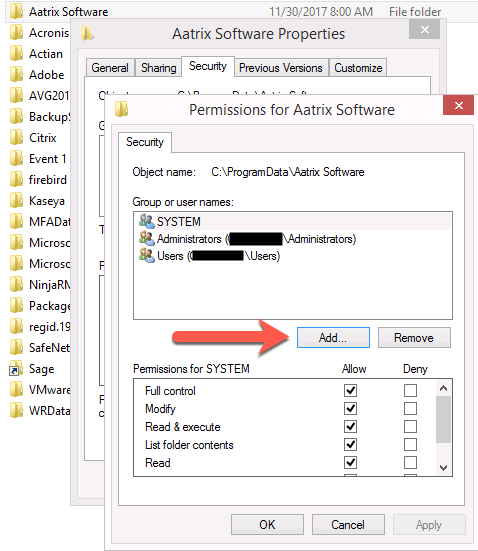Check Deny for Read permission
This screenshot has width=478, height=551.
410,462
